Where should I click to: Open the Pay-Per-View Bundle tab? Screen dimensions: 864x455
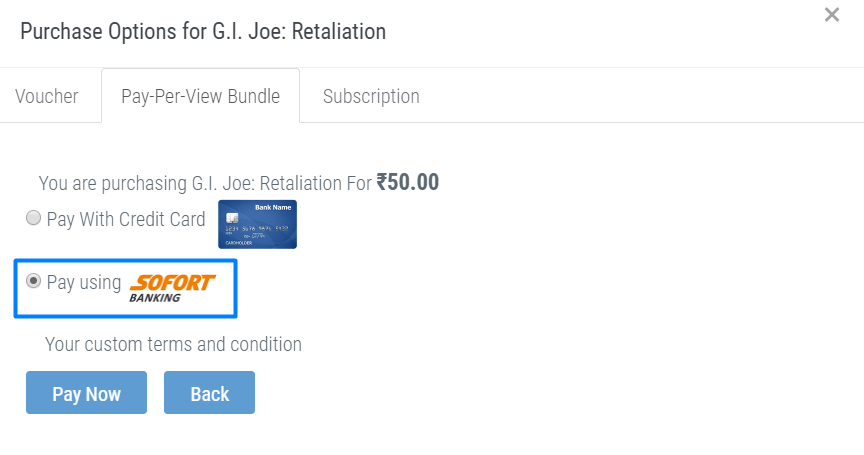(201, 96)
